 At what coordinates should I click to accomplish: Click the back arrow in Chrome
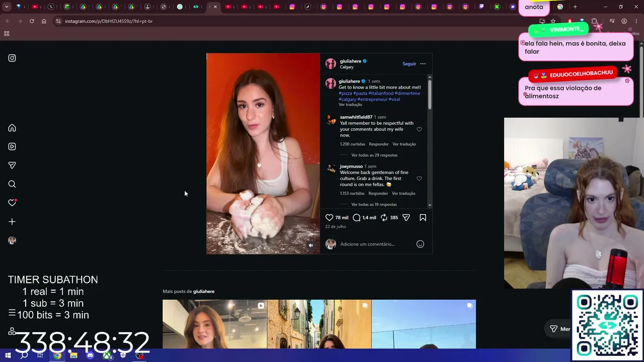coord(8,21)
